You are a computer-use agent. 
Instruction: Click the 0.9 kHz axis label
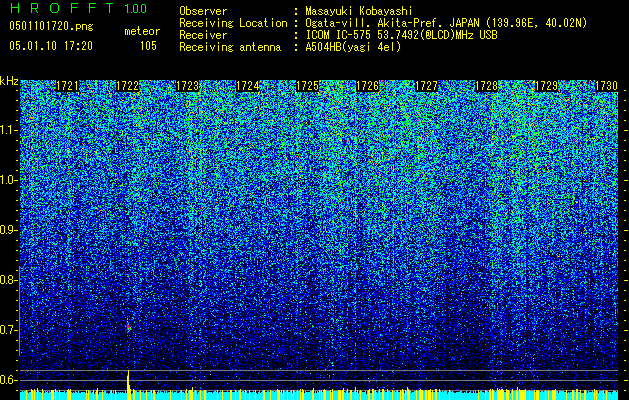coord(8,230)
